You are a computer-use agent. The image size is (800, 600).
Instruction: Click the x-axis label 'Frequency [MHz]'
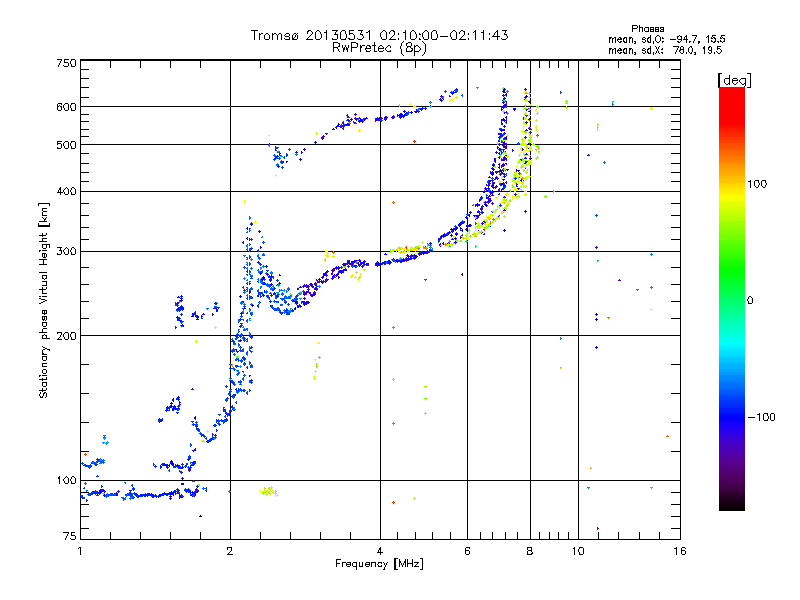pos(379,564)
